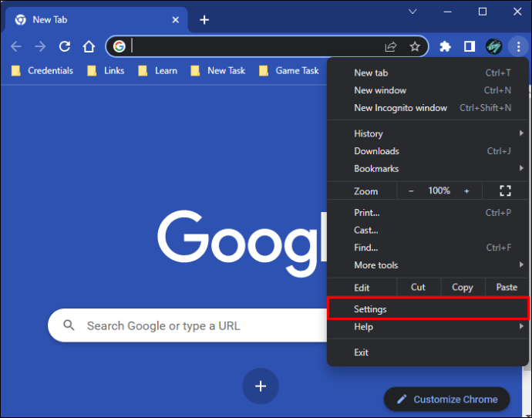Click the share this page icon
This screenshot has width=532, height=418.
tap(390, 46)
